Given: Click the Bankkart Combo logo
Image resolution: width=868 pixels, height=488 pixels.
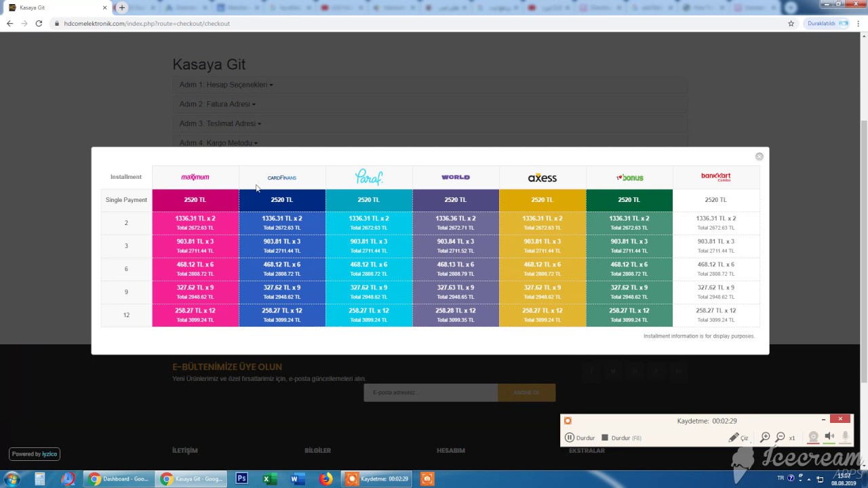Looking at the screenshot, I should coord(716,177).
